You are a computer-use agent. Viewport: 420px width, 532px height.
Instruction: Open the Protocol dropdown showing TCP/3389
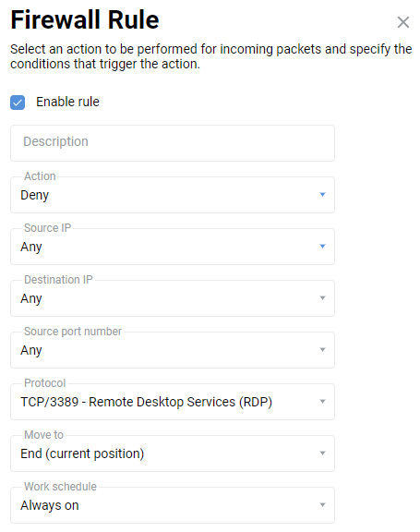pyautogui.click(x=173, y=402)
